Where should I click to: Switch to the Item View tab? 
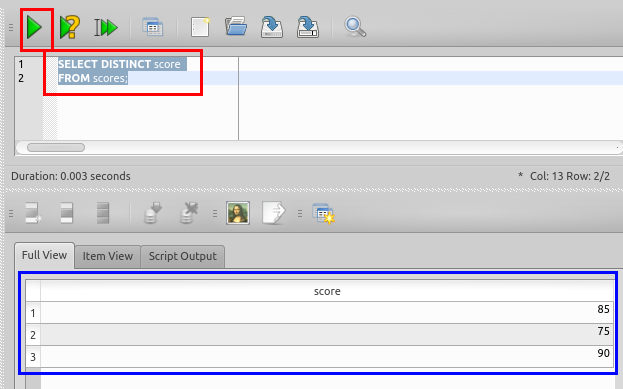(x=108, y=256)
